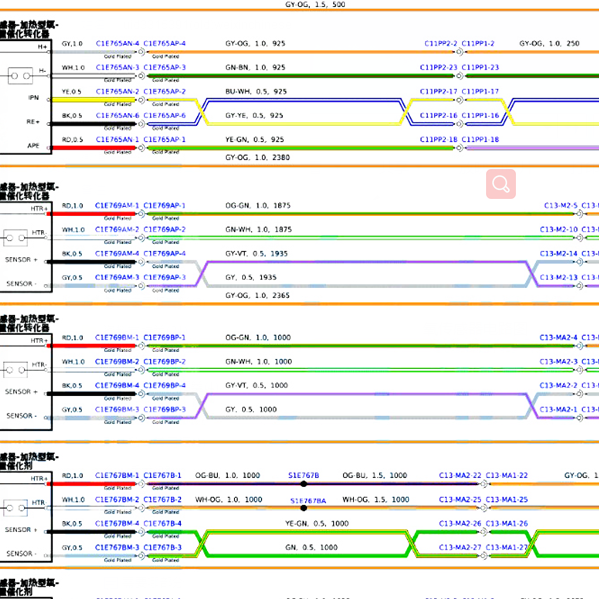The image size is (599, 599).
Task: Select connector pin C13-M2-14
Action: (559, 254)
